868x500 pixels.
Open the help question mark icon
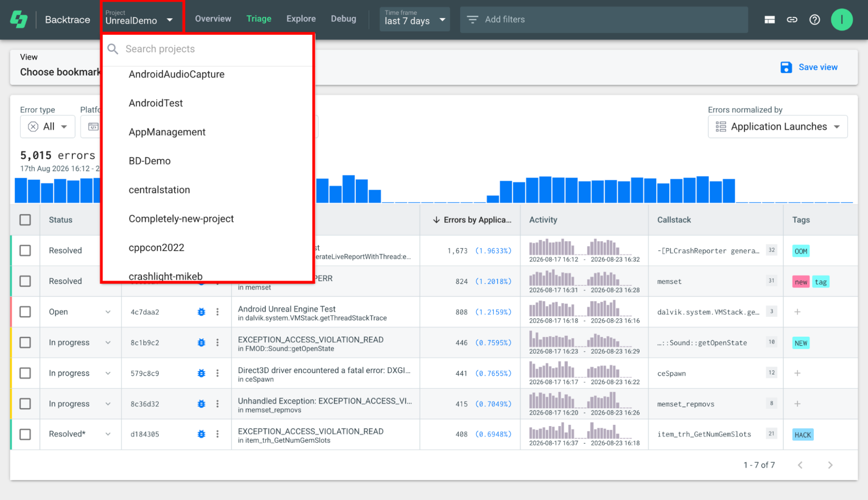[x=815, y=20]
